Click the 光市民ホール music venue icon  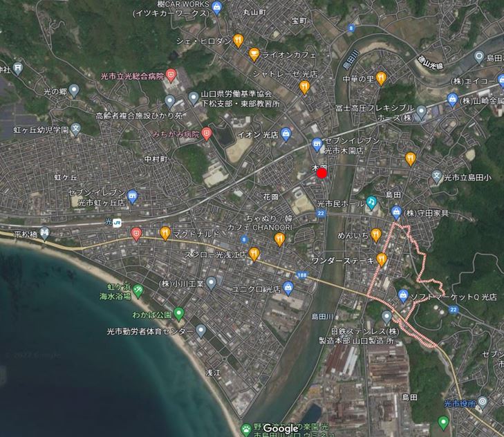point(371,203)
